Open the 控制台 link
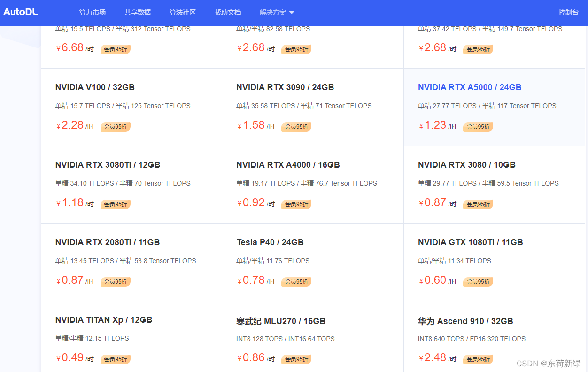Image resolution: width=588 pixels, height=372 pixels. pyautogui.click(x=569, y=12)
